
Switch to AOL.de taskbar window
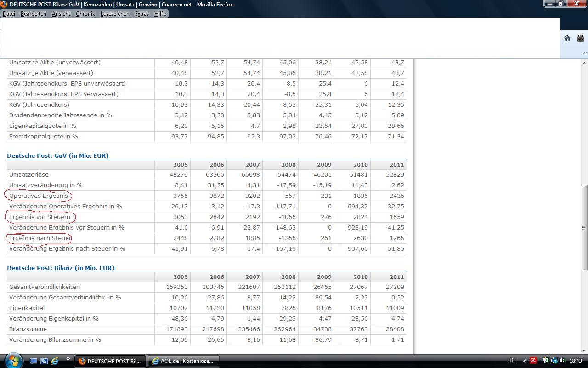[x=183, y=361]
